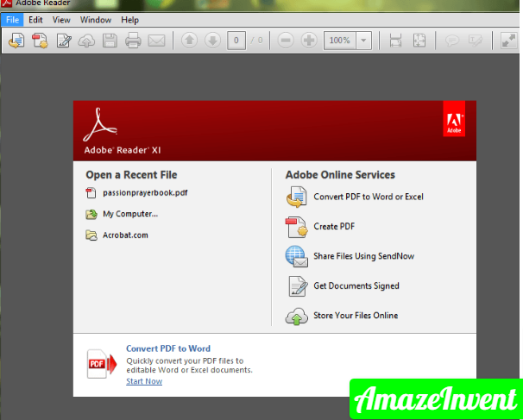Open recent file passionprayerbook.pdf

coord(145,192)
